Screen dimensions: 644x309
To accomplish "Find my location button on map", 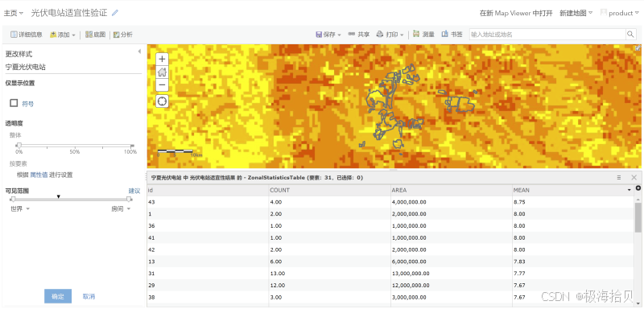I will [x=163, y=101].
